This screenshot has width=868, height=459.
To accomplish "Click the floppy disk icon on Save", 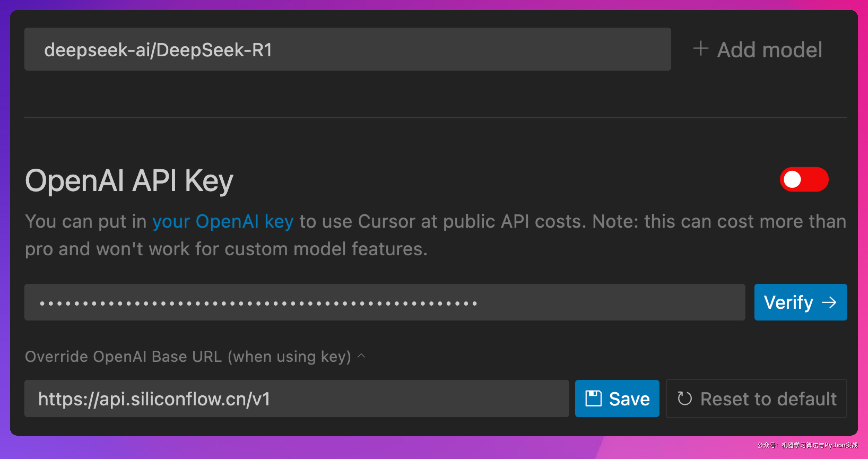I will click(593, 399).
